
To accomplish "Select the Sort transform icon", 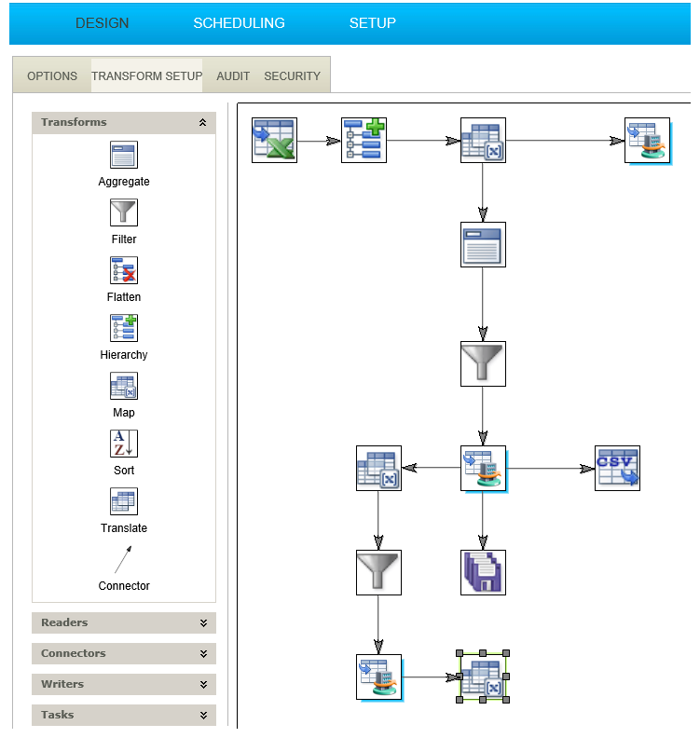I will click(x=124, y=444).
